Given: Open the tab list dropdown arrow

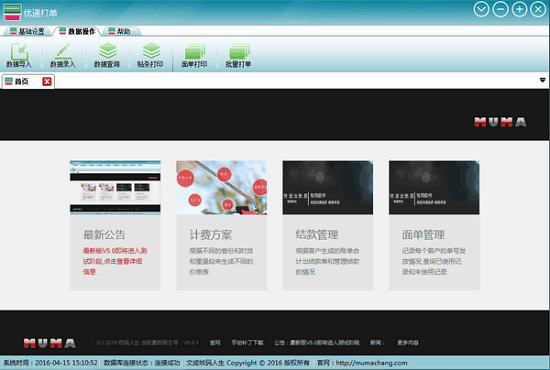Looking at the screenshot, I should (x=542, y=80).
